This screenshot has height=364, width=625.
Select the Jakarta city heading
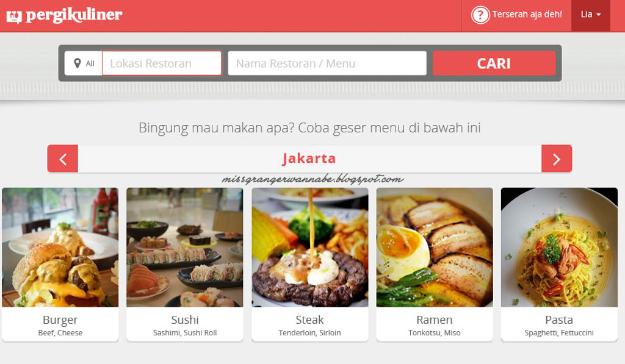pyautogui.click(x=309, y=159)
